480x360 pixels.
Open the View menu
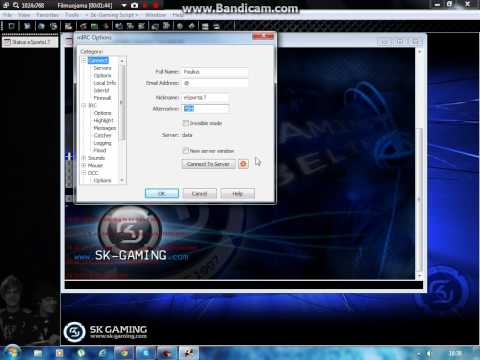pos(24,15)
